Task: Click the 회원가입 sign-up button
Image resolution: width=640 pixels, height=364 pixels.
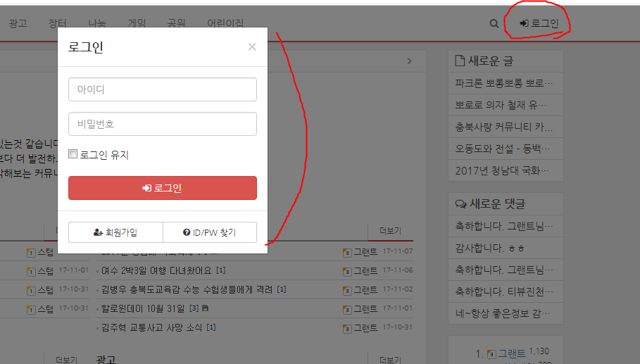Action: pyautogui.click(x=115, y=232)
